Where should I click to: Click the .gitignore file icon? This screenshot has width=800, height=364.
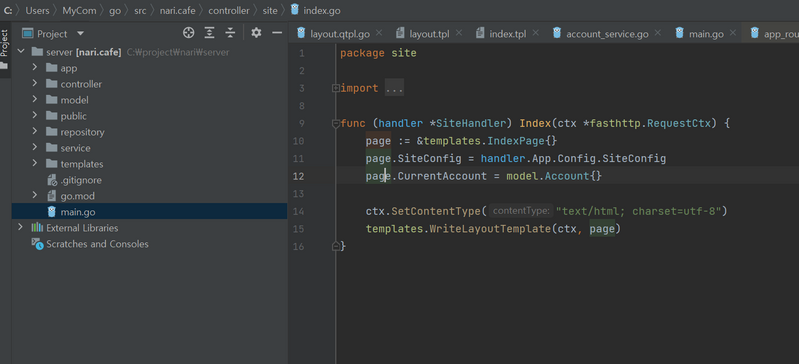[x=52, y=180]
